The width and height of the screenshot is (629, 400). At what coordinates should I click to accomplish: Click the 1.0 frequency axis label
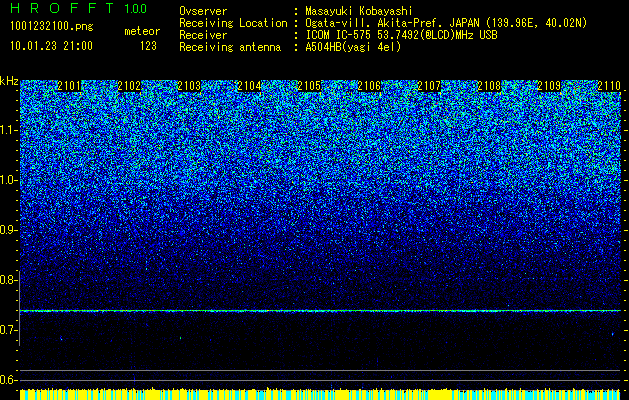click(x=8, y=180)
